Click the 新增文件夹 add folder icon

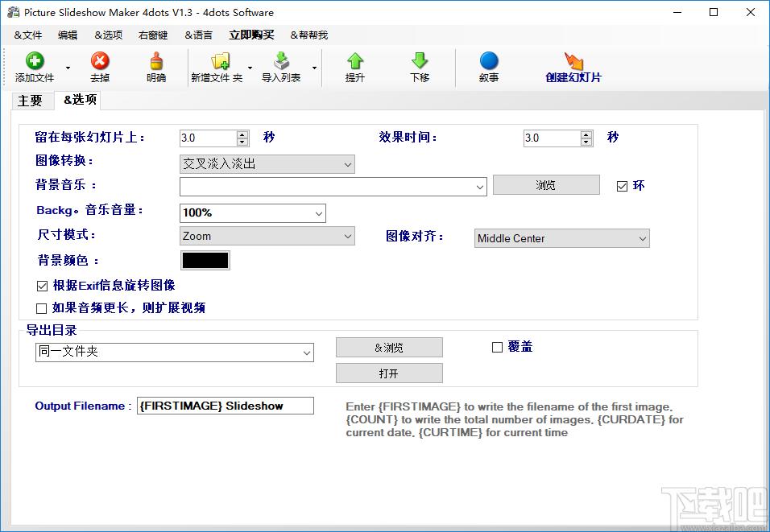220,61
